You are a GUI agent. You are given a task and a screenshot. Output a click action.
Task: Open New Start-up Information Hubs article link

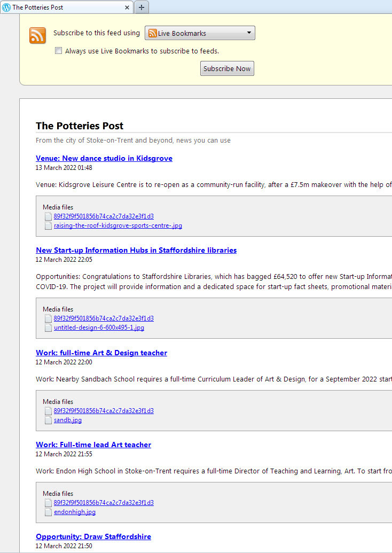[136, 250]
